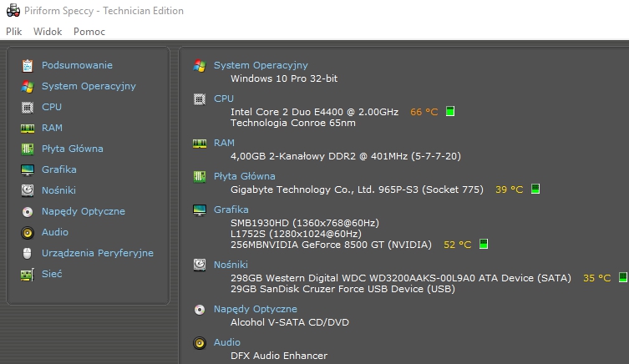Click the Speccy application icon in title bar
This screenshot has height=364, width=629.
click(x=13, y=10)
